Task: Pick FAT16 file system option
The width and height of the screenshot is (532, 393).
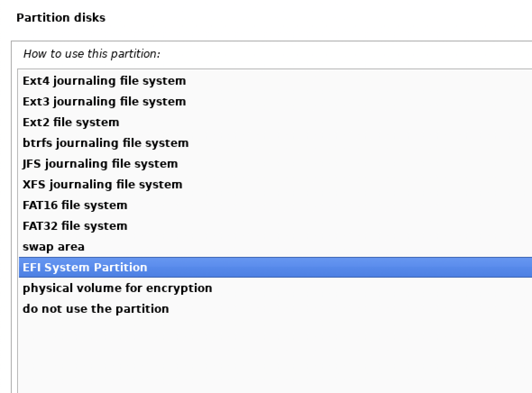Action: pos(75,206)
